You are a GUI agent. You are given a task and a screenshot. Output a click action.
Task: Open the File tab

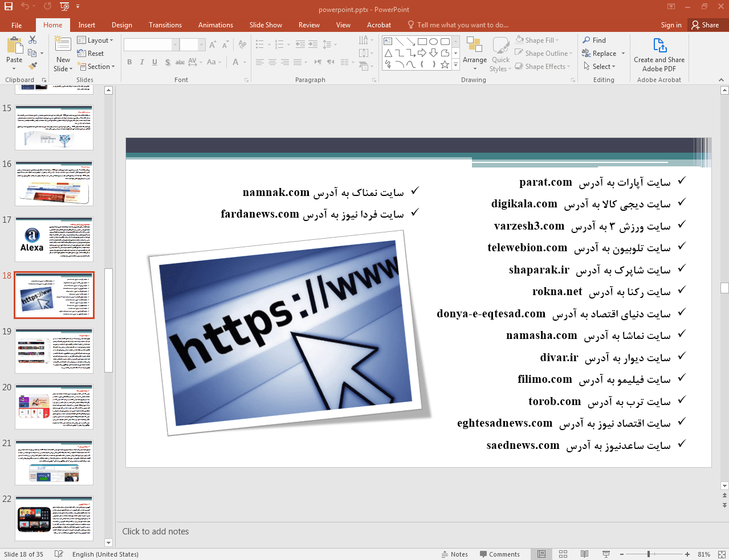pyautogui.click(x=17, y=25)
